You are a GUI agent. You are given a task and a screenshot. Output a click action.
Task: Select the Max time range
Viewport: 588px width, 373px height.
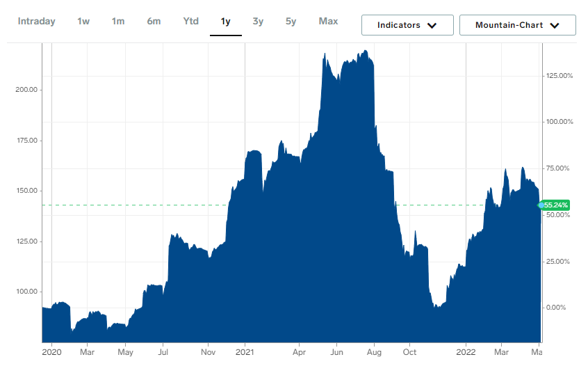[328, 22]
